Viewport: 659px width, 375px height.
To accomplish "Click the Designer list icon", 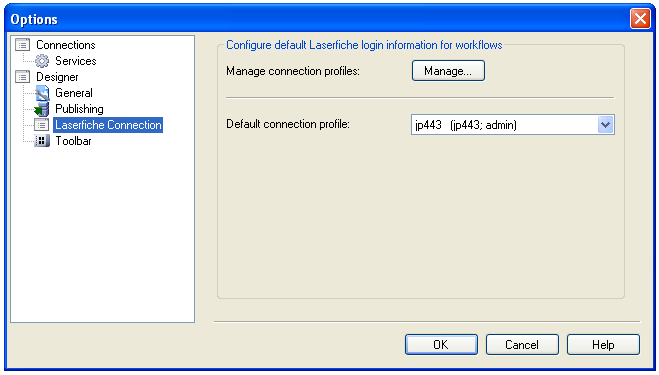I will point(22,77).
